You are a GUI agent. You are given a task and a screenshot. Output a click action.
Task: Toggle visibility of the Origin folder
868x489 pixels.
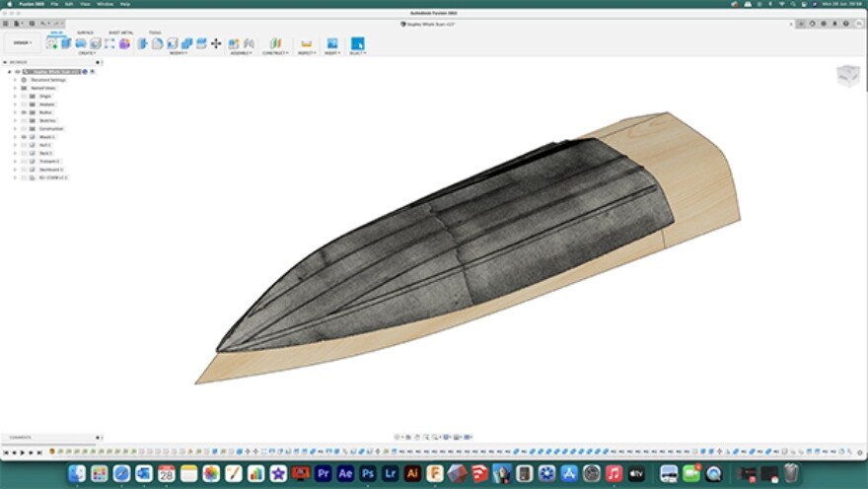(x=24, y=97)
